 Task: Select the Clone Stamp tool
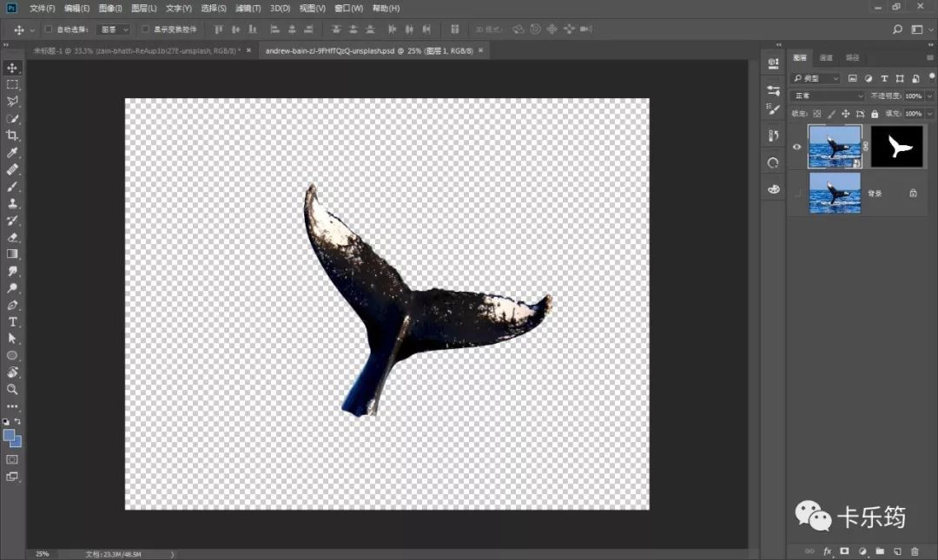pyautogui.click(x=12, y=203)
